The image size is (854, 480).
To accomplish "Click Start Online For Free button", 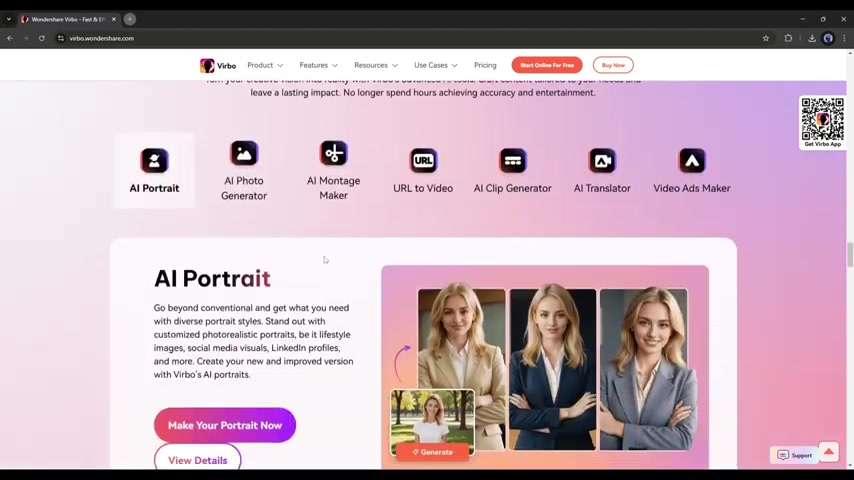I will click(x=547, y=65).
